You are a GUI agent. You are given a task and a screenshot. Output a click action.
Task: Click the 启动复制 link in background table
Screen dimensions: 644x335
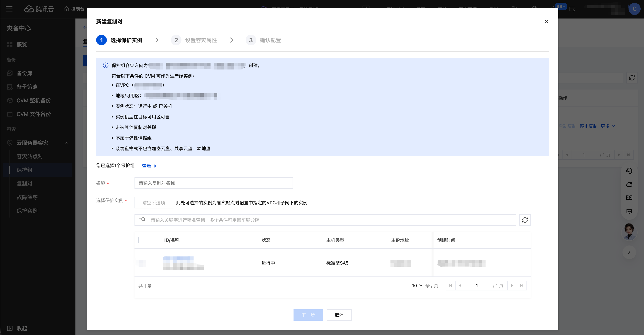pyautogui.click(x=567, y=126)
